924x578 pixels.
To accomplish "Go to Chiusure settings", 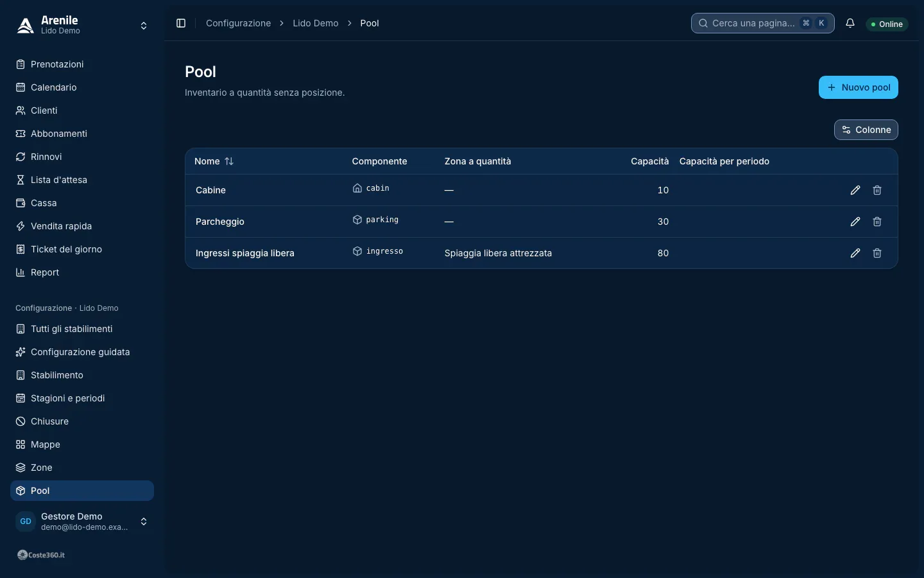I will [x=82, y=421].
